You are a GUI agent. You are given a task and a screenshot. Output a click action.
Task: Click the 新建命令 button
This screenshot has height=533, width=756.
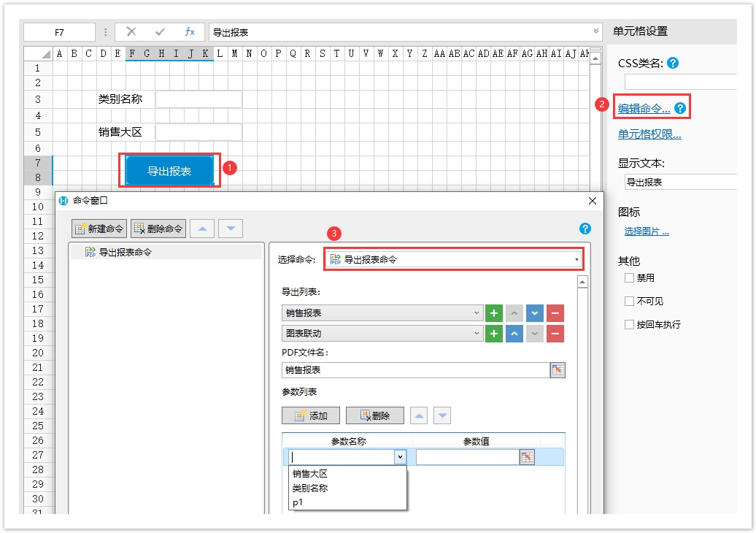[x=99, y=229]
